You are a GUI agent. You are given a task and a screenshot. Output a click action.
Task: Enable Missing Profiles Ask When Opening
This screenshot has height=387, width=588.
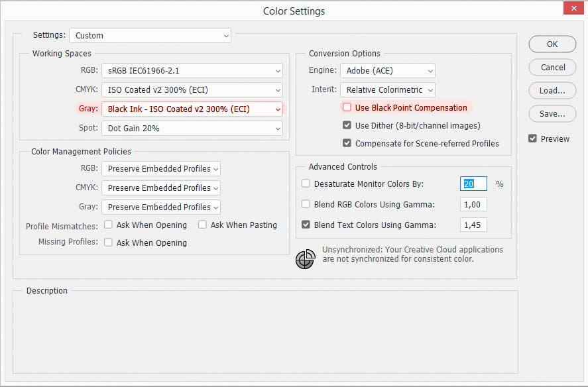pos(108,243)
